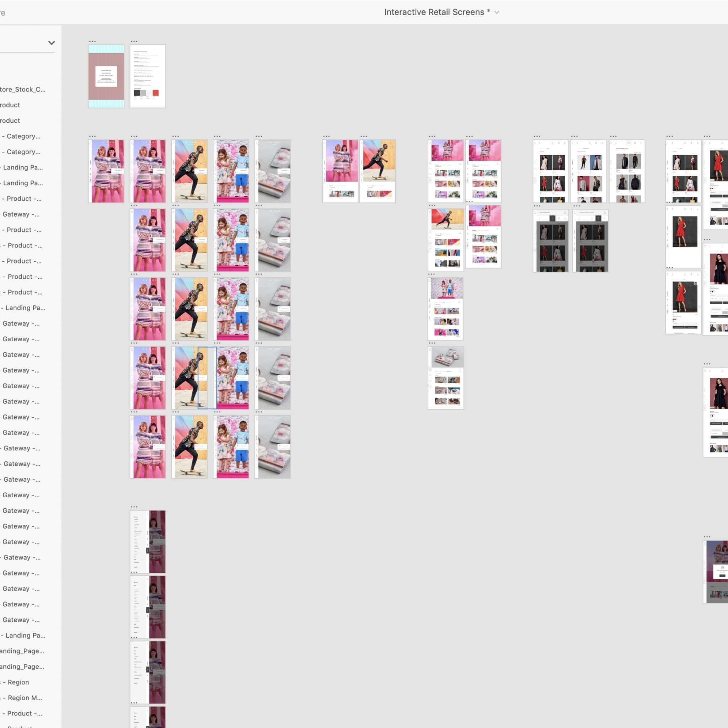Open ellipsis menu above red dress QR code artboard
The image size is (728, 728).
click(669, 268)
